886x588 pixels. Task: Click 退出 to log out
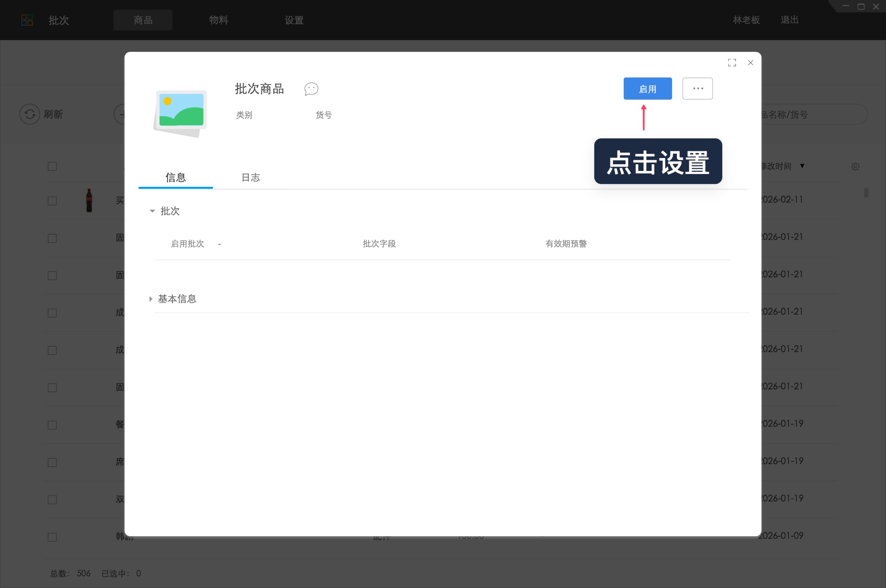789,20
